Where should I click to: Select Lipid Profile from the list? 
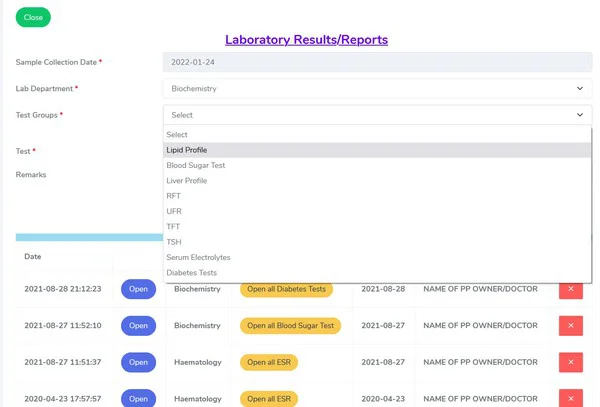pyautogui.click(x=187, y=150)
